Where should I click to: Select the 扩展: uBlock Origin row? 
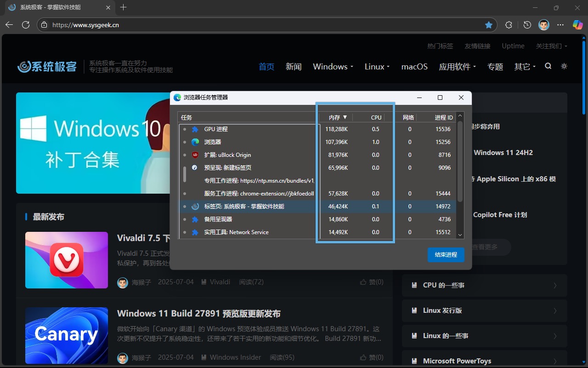(x=317, y=155)
